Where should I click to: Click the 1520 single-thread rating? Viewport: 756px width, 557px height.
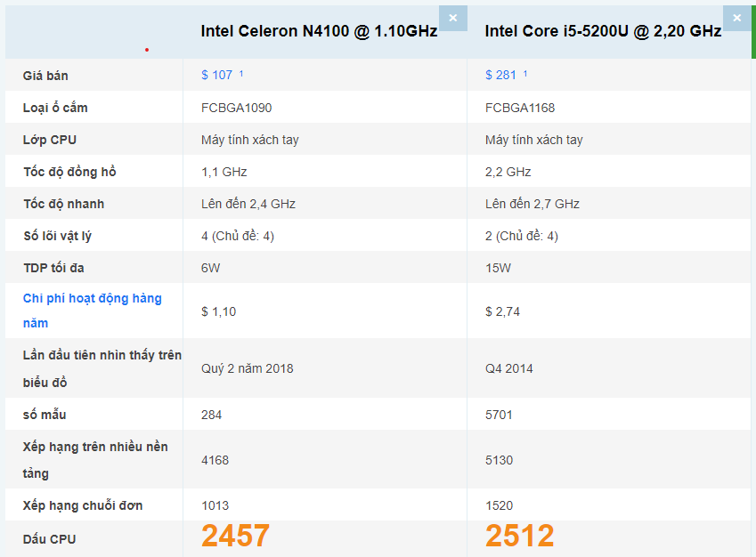point(499,505)
